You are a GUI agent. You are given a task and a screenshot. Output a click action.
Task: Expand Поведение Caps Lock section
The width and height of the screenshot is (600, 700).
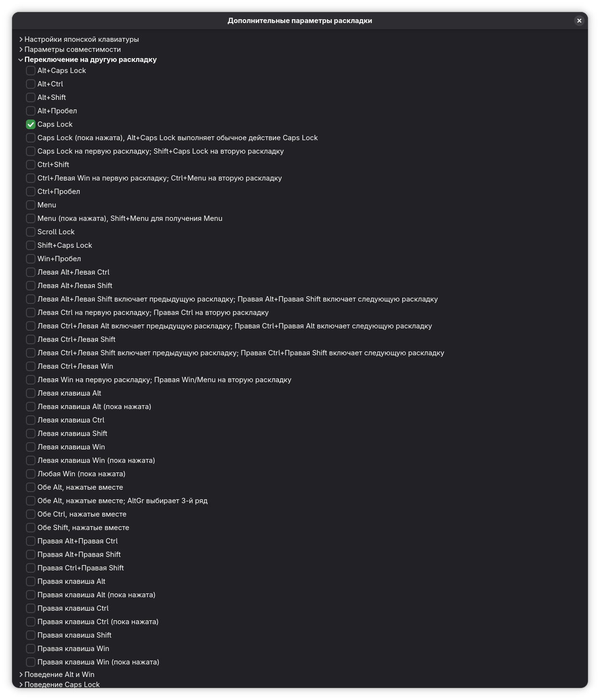coord(21,685)
